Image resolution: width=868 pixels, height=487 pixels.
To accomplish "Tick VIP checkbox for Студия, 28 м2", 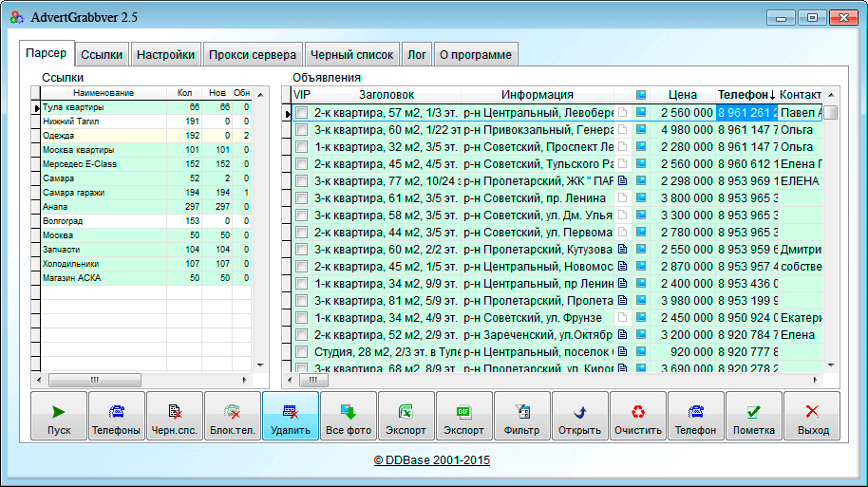I will click(302, 352).
